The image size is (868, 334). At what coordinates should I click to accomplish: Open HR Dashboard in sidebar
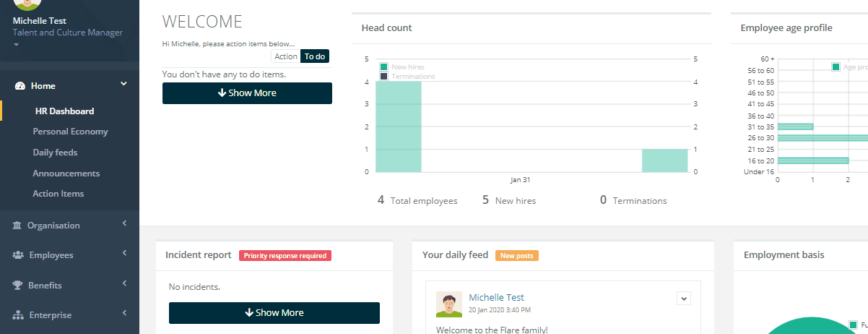click(x=64, y=111)
